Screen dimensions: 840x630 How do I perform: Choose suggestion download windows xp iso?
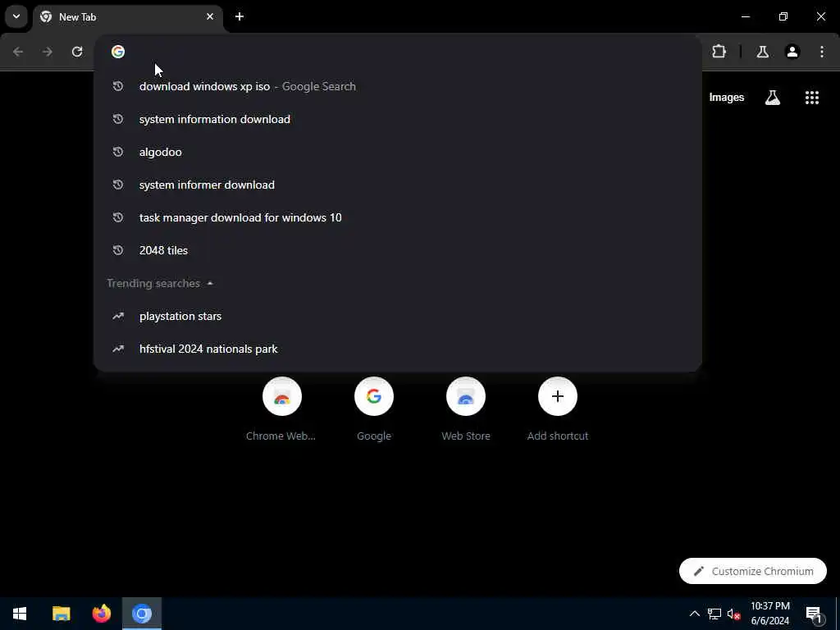[398, 86]
